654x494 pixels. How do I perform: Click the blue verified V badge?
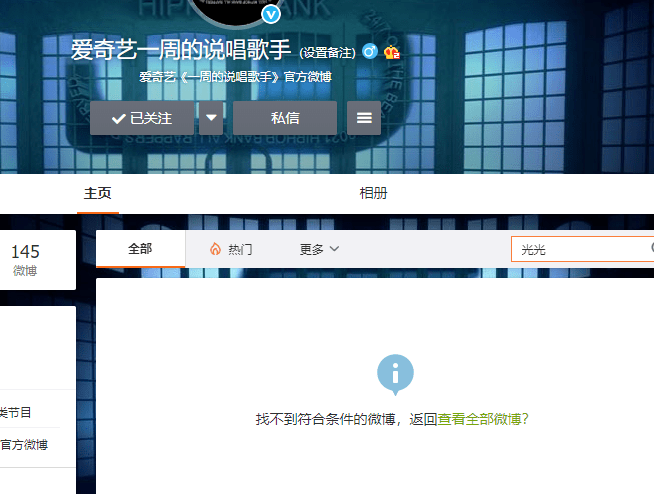coord(271,15)
